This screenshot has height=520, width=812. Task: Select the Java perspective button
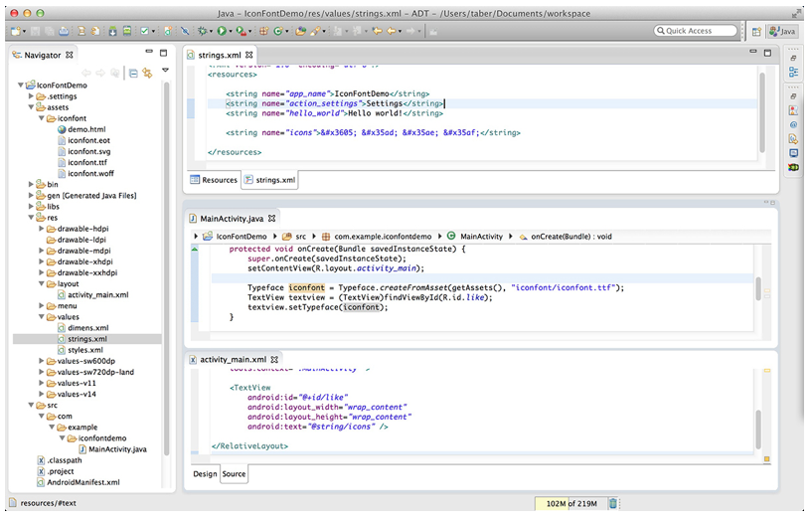tap(782, 32)
